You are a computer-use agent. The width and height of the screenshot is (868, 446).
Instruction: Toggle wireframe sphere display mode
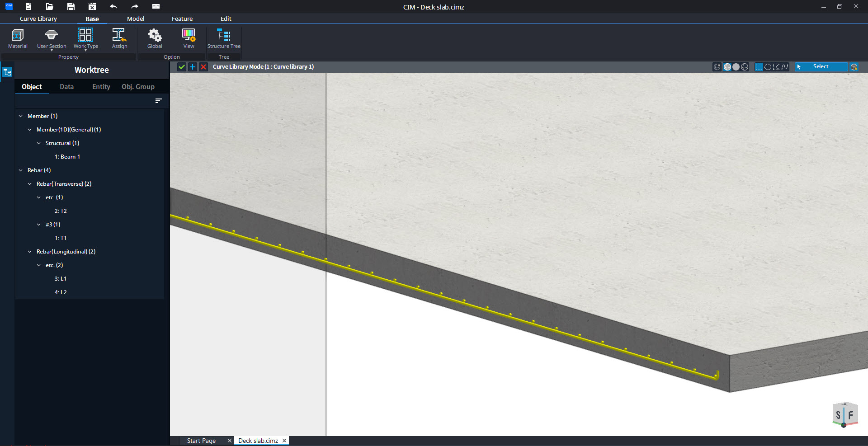[x=745, y=67]
